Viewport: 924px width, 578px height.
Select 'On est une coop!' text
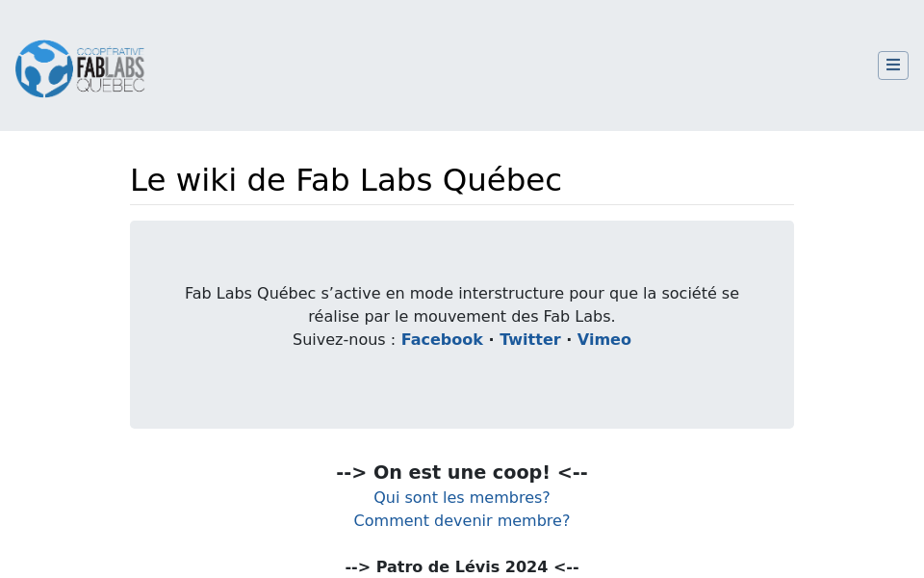pyautogui.click(x=461, y=472)
